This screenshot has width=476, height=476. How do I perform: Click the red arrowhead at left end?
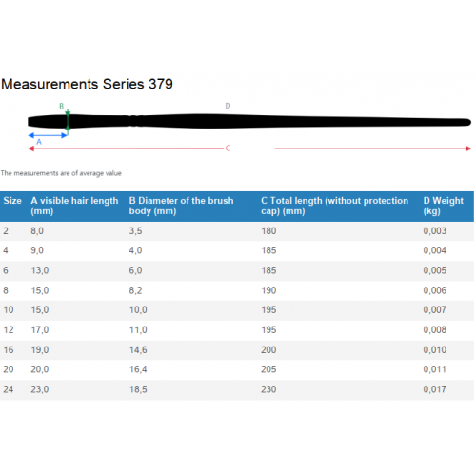coord(31,149)
